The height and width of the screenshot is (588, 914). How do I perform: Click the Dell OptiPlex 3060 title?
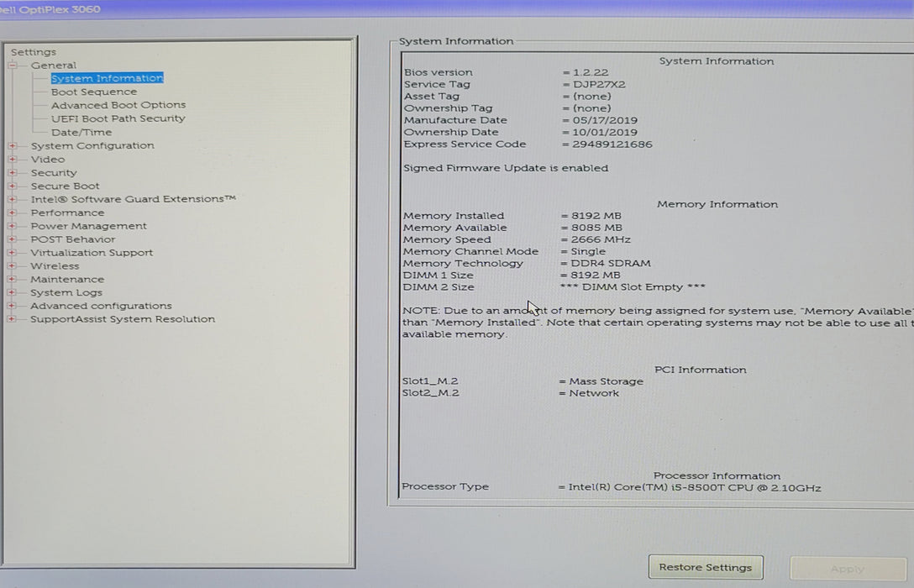tap(50, 9)
